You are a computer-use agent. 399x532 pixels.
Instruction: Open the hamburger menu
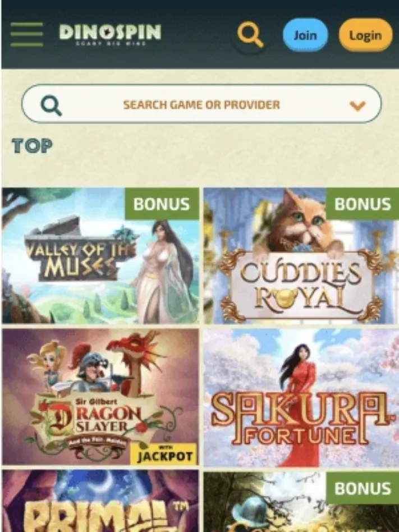pos(26,34)
